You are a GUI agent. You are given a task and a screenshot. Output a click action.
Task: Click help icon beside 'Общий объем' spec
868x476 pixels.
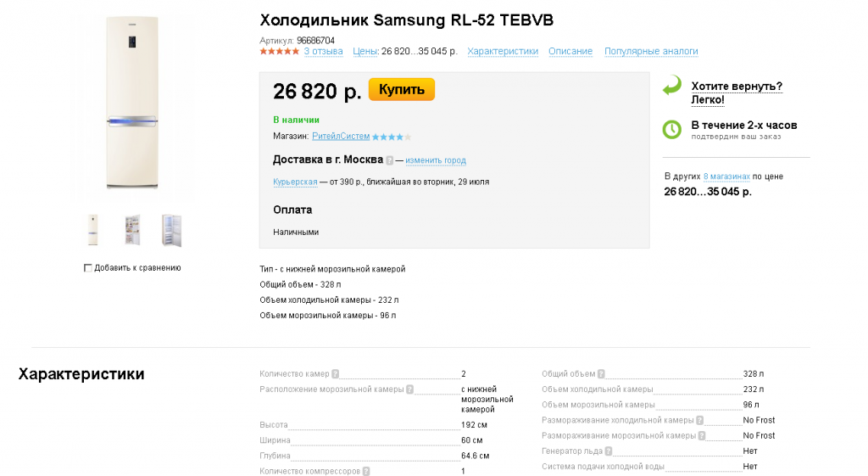point(601,374)
